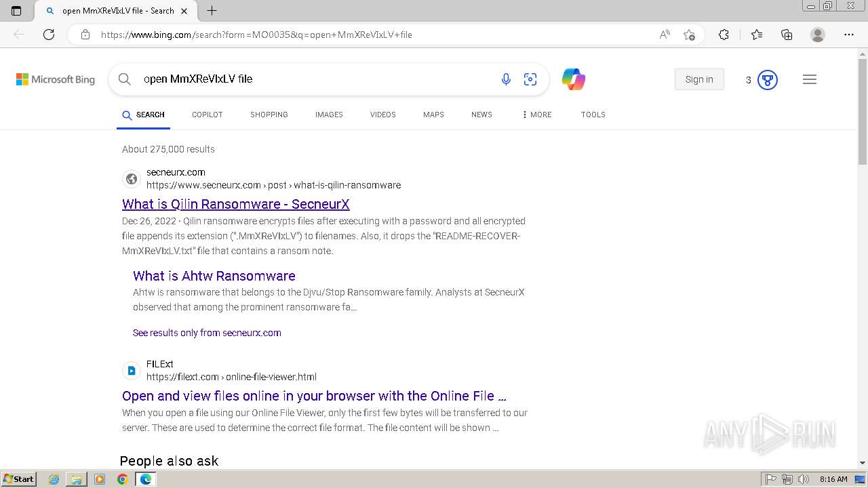Start voice search with the microphone

506,79
